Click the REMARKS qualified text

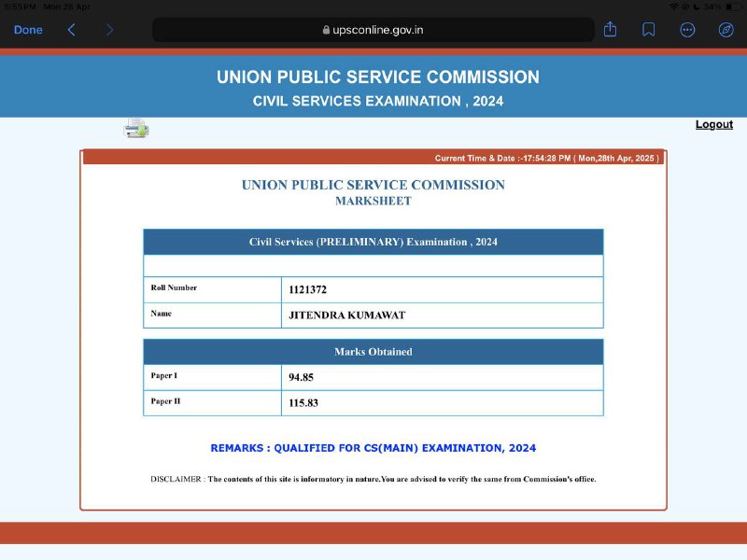pyautogui.click(x=373, y=448)
